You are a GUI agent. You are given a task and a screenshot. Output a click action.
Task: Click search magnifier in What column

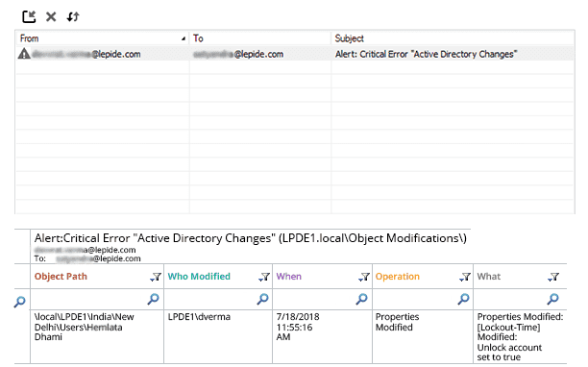click(x=552, y=299)
